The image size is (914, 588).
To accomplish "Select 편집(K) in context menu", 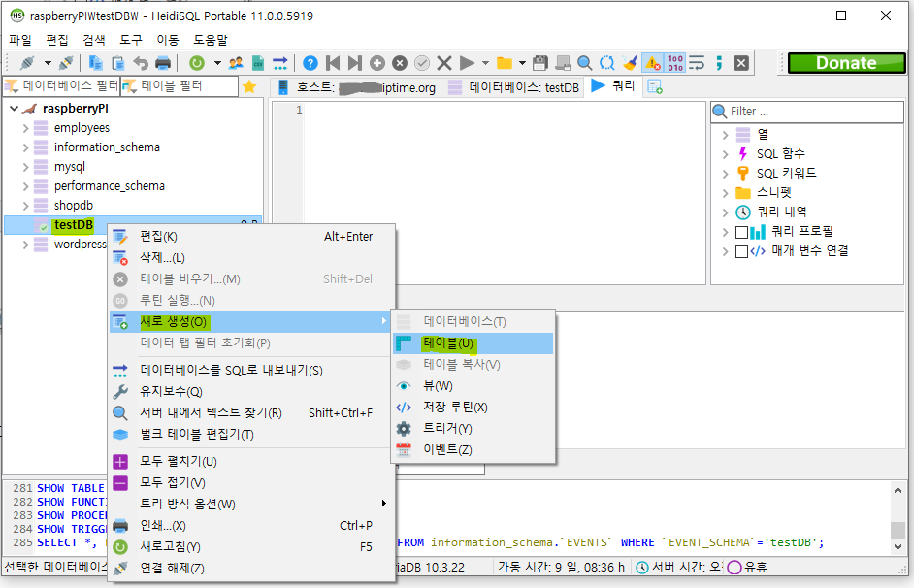I will (252, 237).
